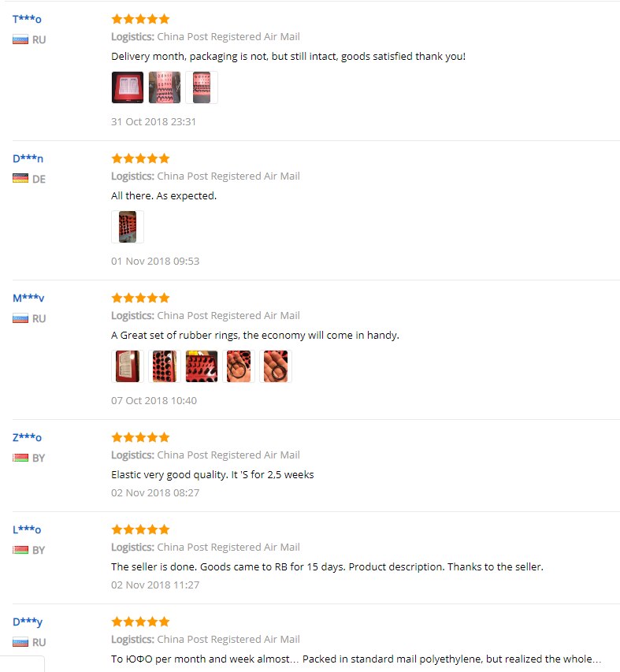Open D***n's review photo thumbnail
This screenshot has height=672, width=620.
(128, 227)
